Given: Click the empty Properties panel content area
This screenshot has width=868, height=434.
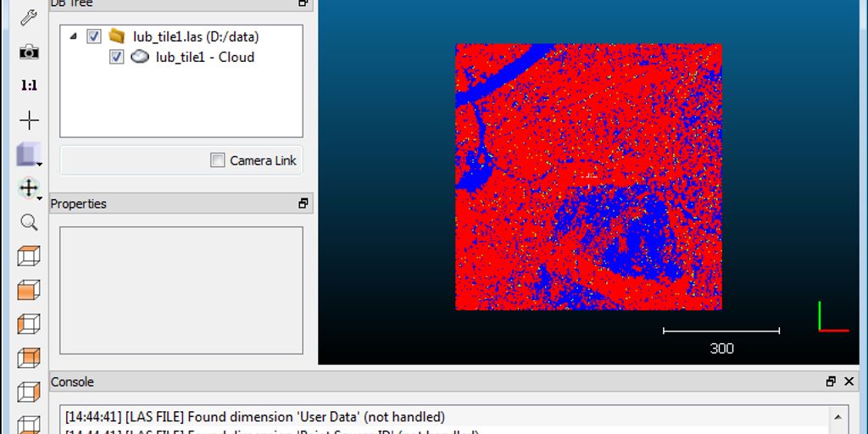Looking at the screenshot, I should click(x=181, y=290).
